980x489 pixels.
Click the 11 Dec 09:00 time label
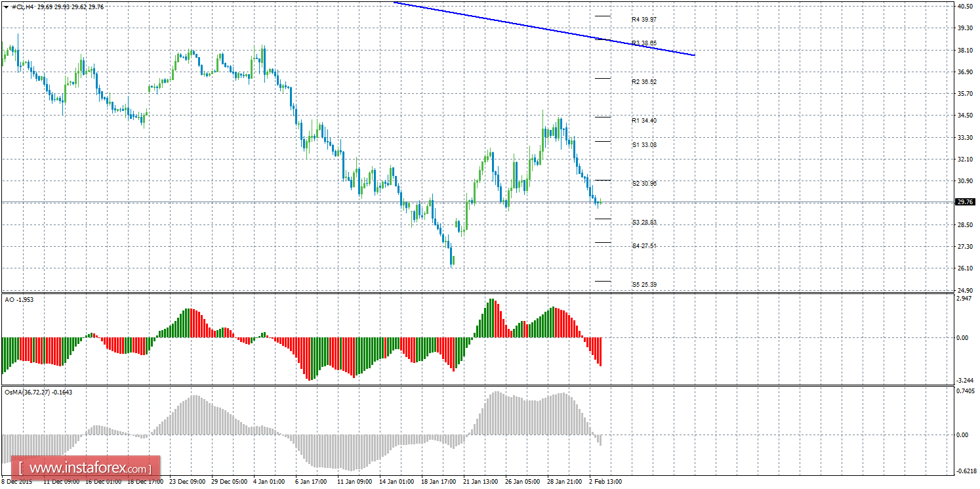[x=62, y=481]
